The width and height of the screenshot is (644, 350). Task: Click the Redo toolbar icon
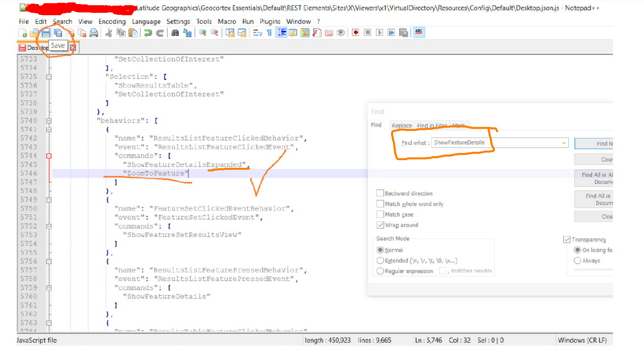point(160,33)
